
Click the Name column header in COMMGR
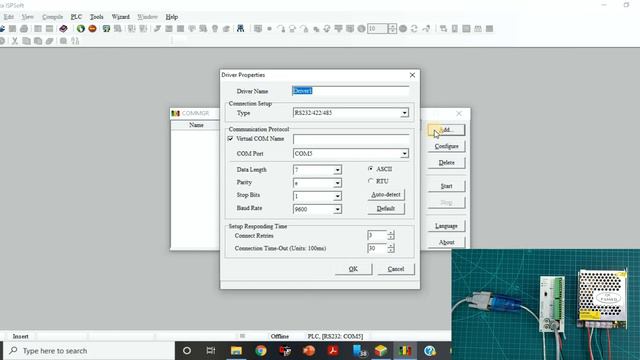point(196,125)
